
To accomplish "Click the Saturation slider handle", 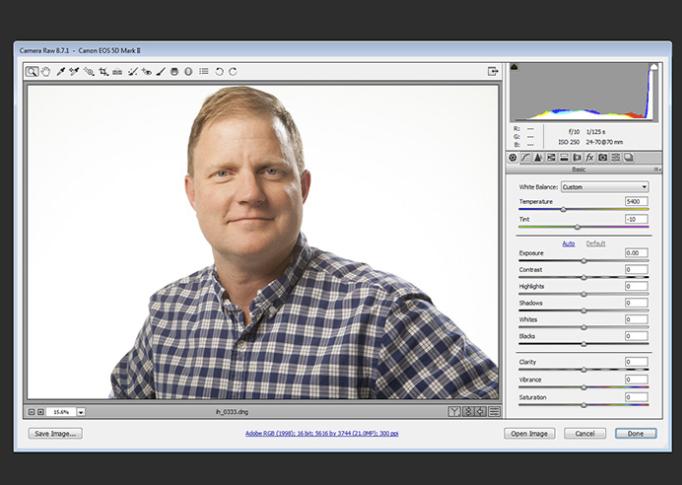I will pyautogui.click(x=584, y=405).
